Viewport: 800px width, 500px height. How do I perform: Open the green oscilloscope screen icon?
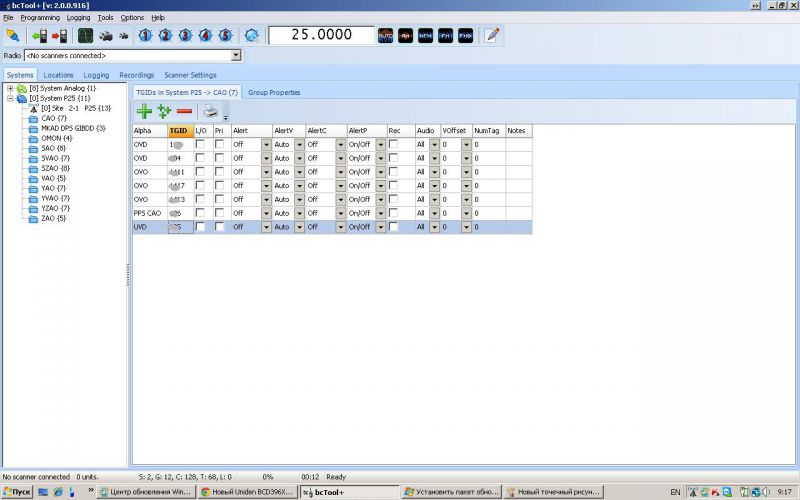point(85,36)
